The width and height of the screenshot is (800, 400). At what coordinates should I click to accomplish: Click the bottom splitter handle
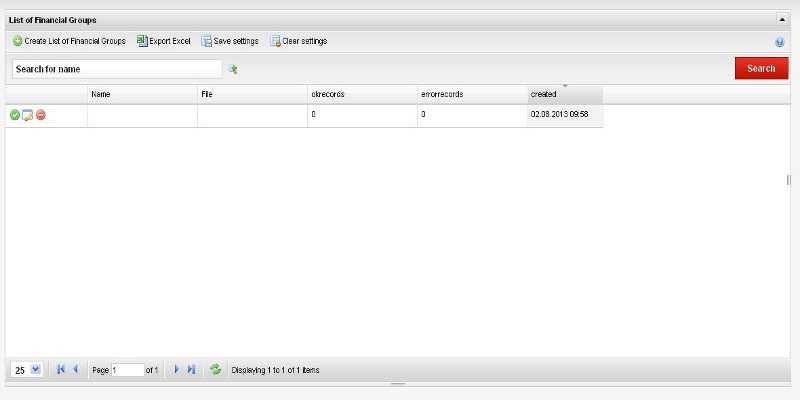(x=398, y=384)
